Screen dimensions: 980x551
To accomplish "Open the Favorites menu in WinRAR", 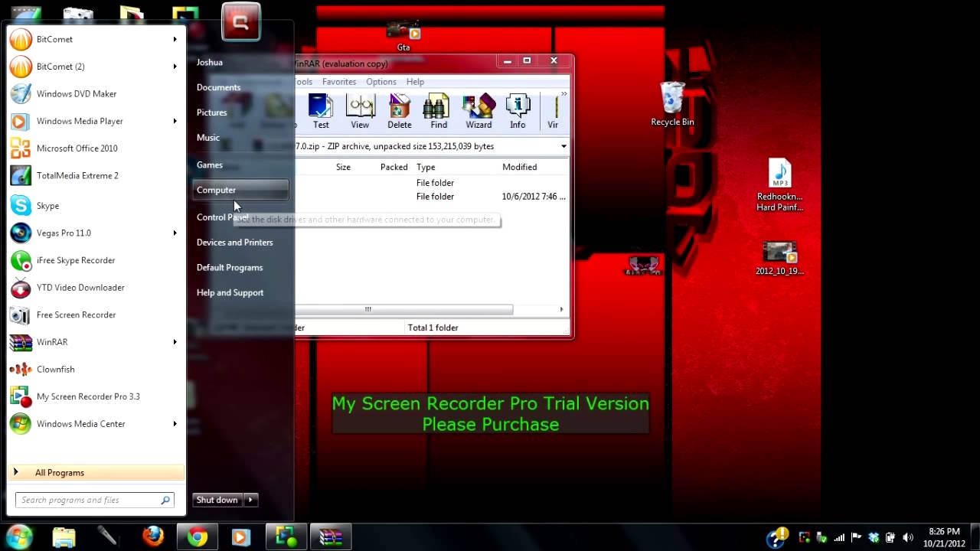I will 339,82.
